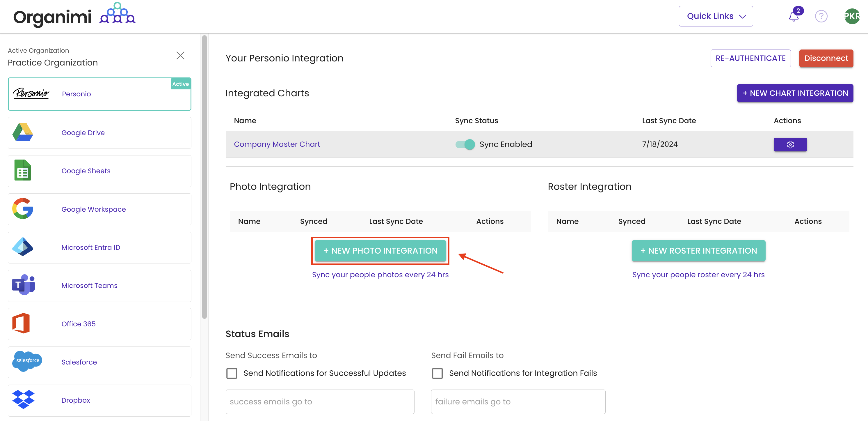Screen dimensions: 868x421
Task: Select Google Workspace integration
Action: point(99,209)
